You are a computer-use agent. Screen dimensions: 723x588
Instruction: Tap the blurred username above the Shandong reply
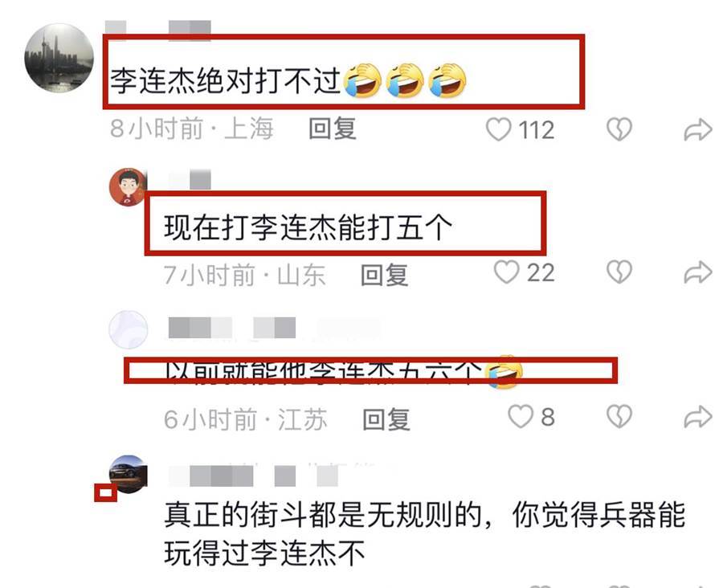[190, 179]
